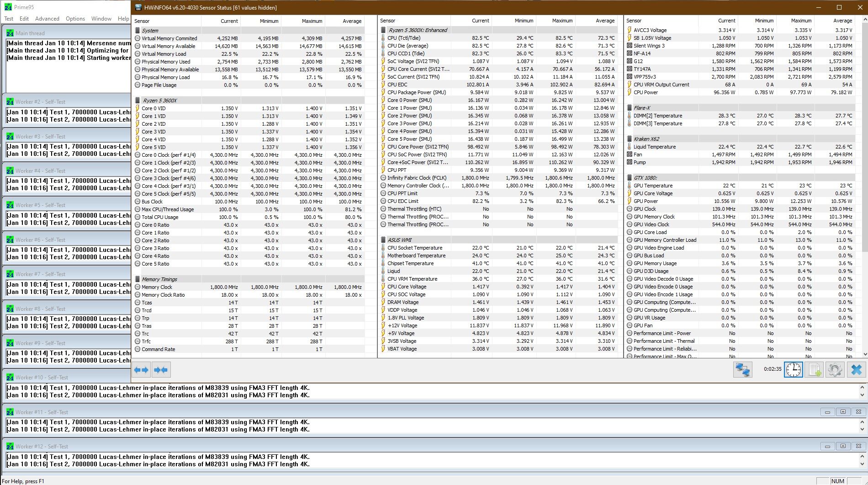
Task: Open the Prime95 Advanced menu
Action: click(x=47, y=19)
